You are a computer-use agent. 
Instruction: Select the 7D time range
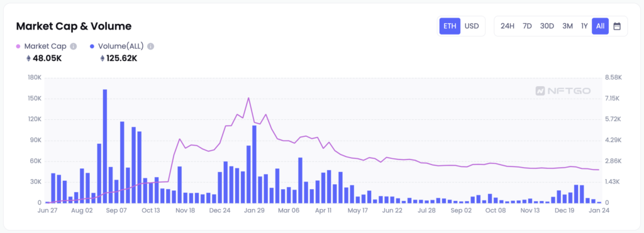tap(527, 26)
